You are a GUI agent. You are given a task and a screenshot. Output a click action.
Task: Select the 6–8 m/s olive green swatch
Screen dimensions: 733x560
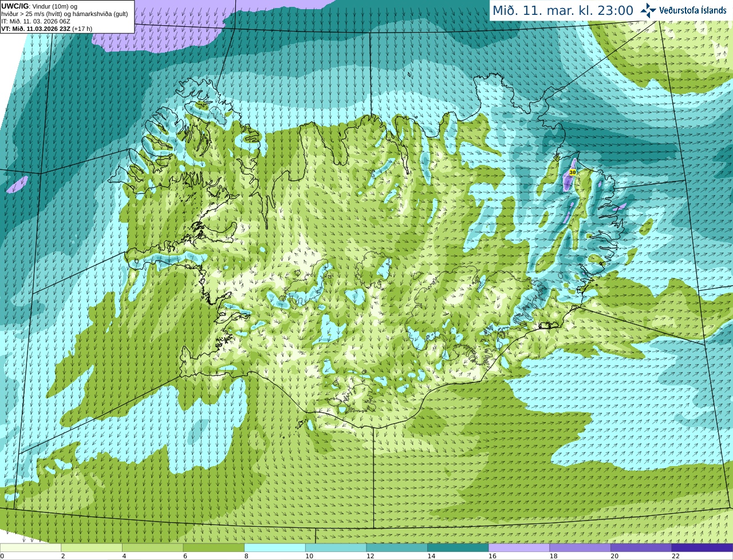coord(214,547)
